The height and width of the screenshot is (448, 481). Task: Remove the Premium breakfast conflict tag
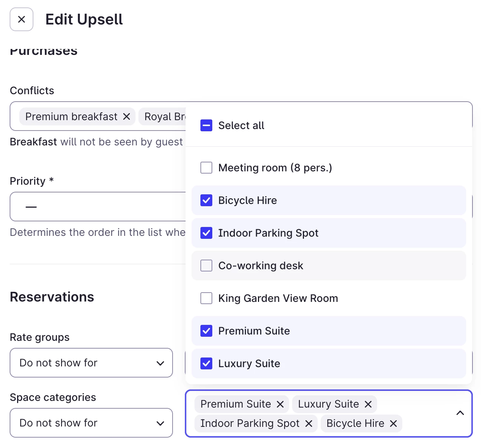(127, 116)
